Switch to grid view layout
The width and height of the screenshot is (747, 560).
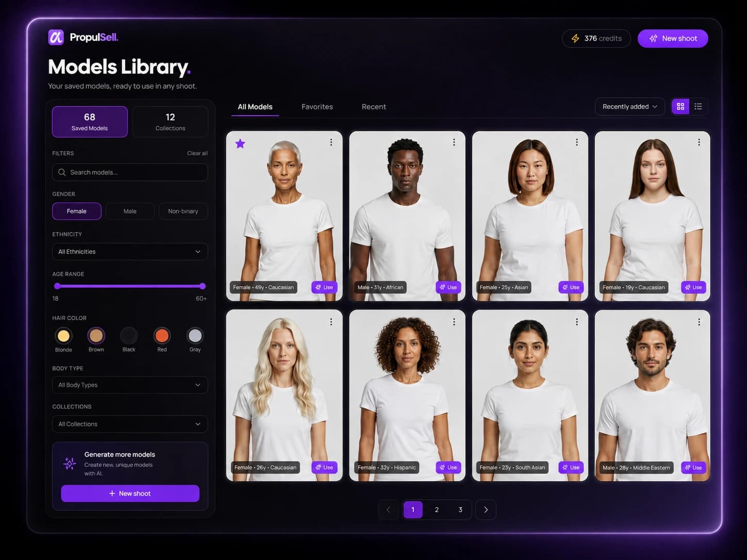[x=680, y=106]
